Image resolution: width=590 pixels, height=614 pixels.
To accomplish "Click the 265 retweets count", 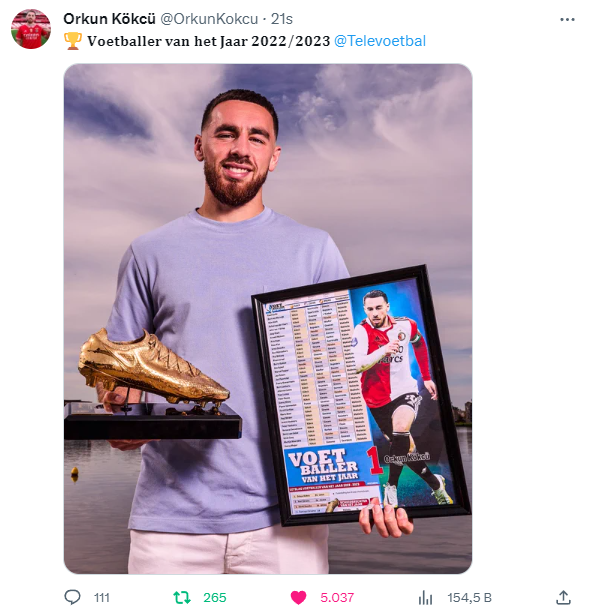I will pos(215,598).
